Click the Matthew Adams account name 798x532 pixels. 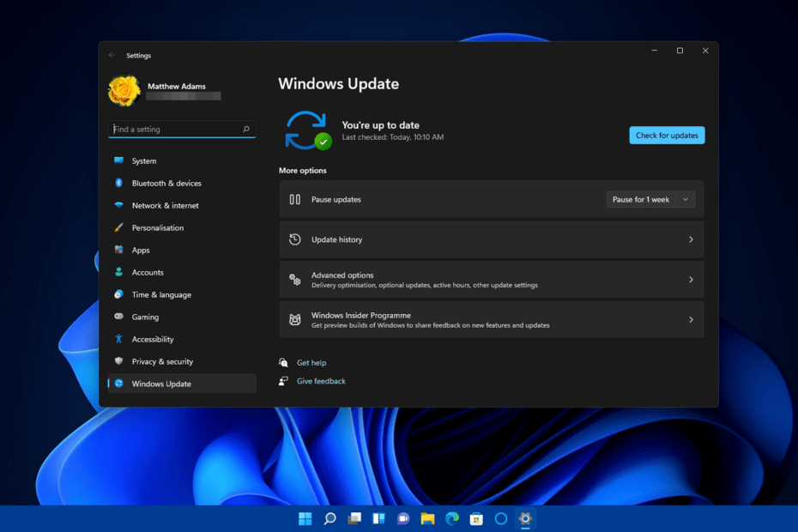click(177, 86)
